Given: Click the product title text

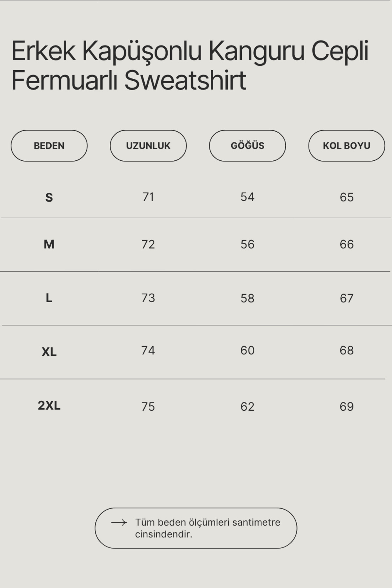Looking at the screenshot, I should (190, 65).
